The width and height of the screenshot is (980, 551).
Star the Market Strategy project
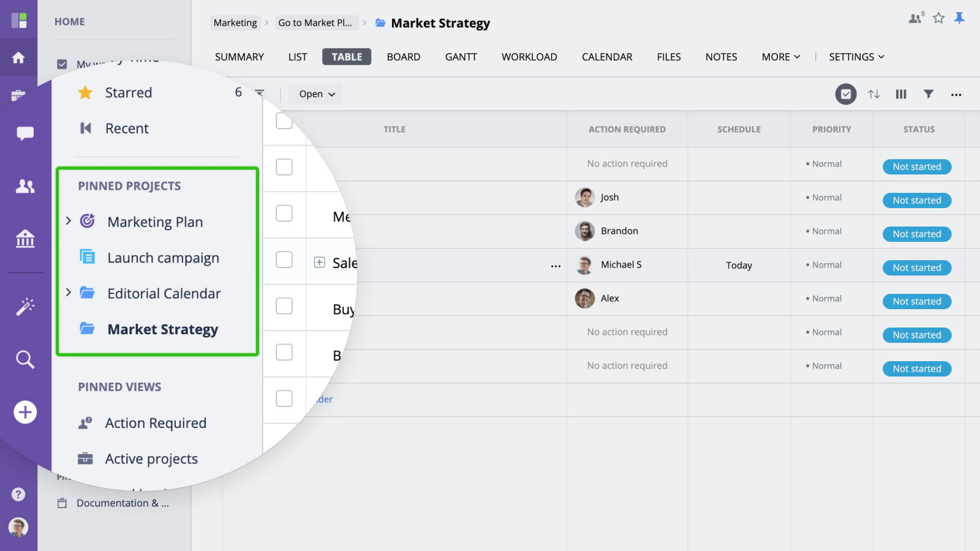coord(938,18)
